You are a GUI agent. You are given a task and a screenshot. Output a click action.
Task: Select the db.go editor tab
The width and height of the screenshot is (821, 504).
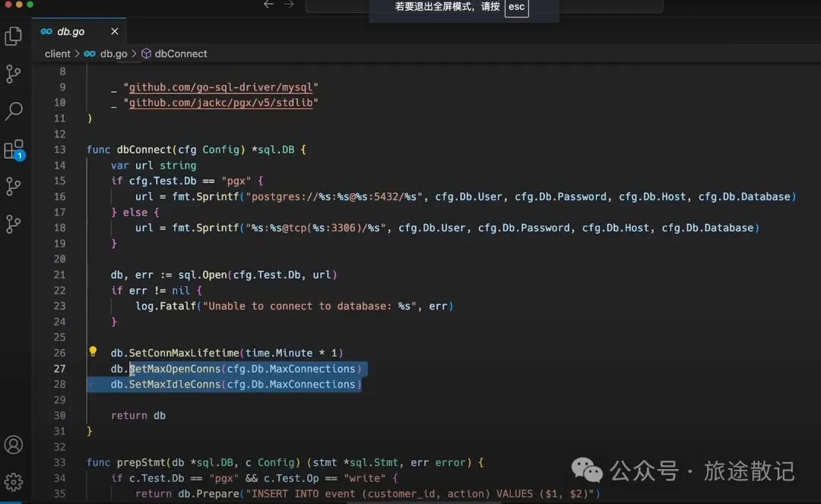tap(71, 31)
